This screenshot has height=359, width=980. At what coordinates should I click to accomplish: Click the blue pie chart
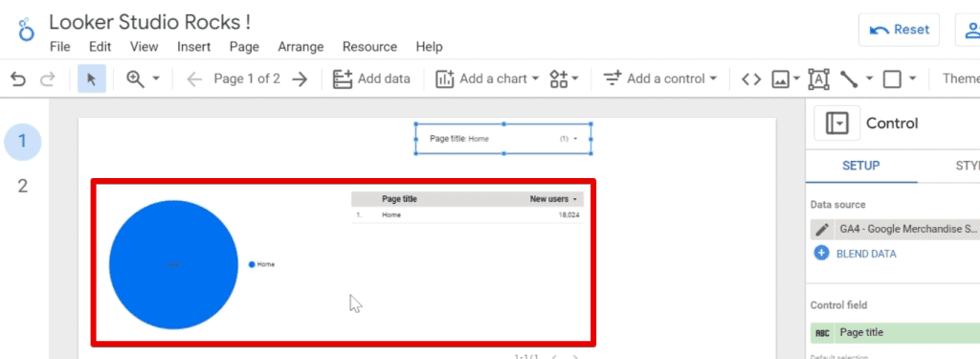174,264
